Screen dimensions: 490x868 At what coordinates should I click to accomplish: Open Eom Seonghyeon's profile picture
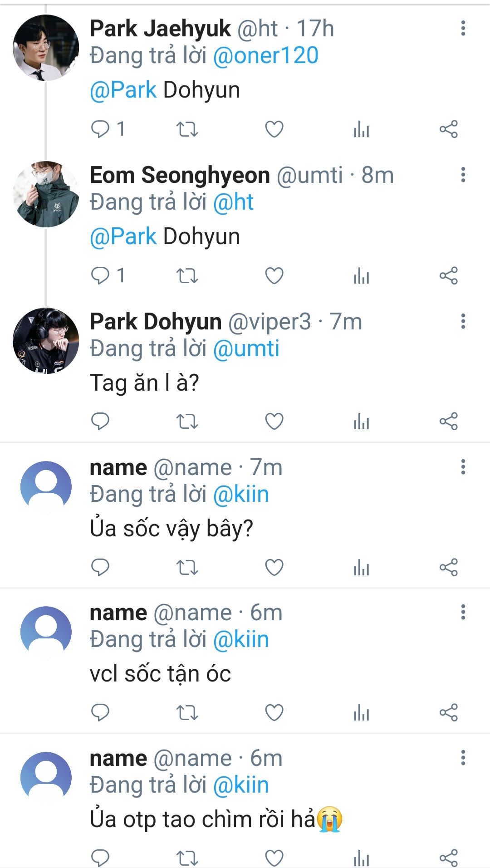(46, 194)
